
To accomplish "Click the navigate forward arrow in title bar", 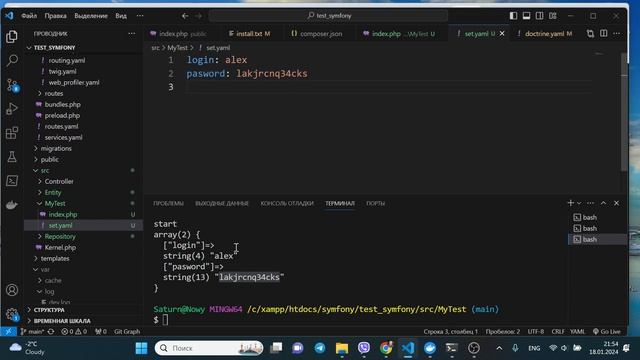I will (198, 16).
